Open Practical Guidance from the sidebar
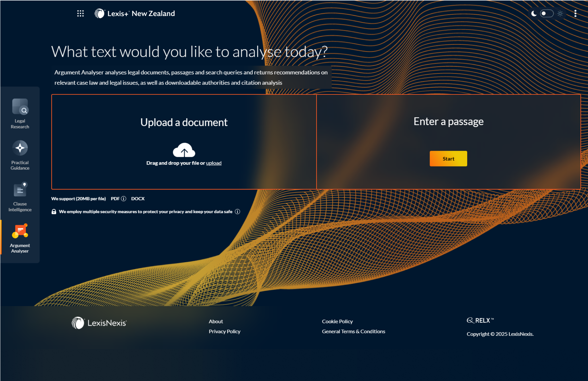The width and height of the screenshot is (588, 381). (x=20, y=155)
